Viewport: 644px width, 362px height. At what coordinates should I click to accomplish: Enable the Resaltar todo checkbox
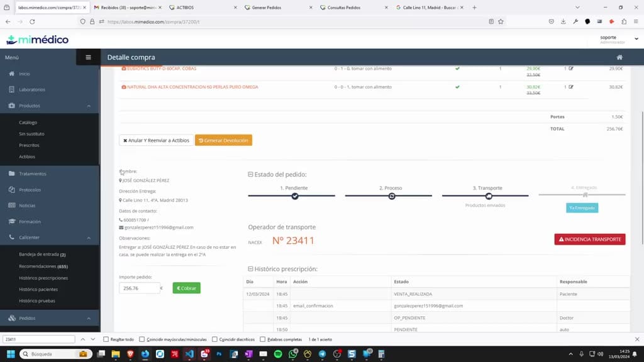point(106,339)
